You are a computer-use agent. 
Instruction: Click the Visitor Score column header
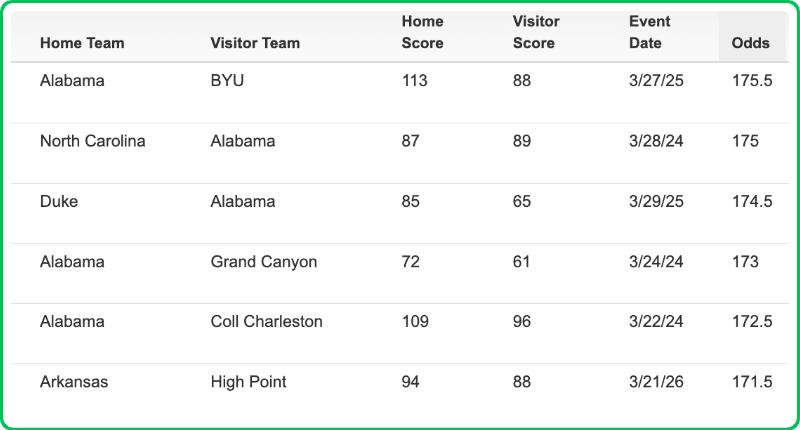[536, 32]
